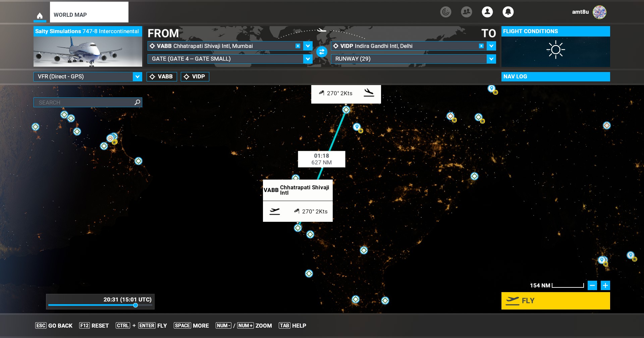644x338 pixels.
Task: Click the magnifier icon in the search box
Action: (137, 102)
